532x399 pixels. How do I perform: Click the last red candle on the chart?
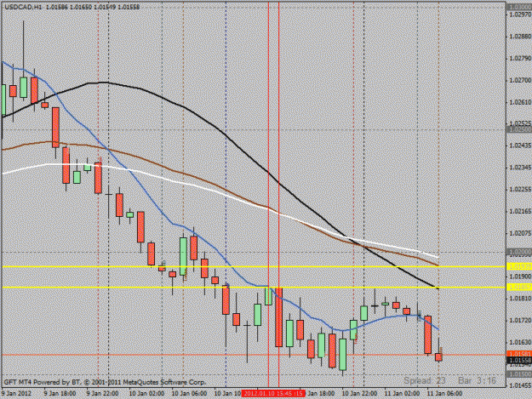[x=438, y=357]
